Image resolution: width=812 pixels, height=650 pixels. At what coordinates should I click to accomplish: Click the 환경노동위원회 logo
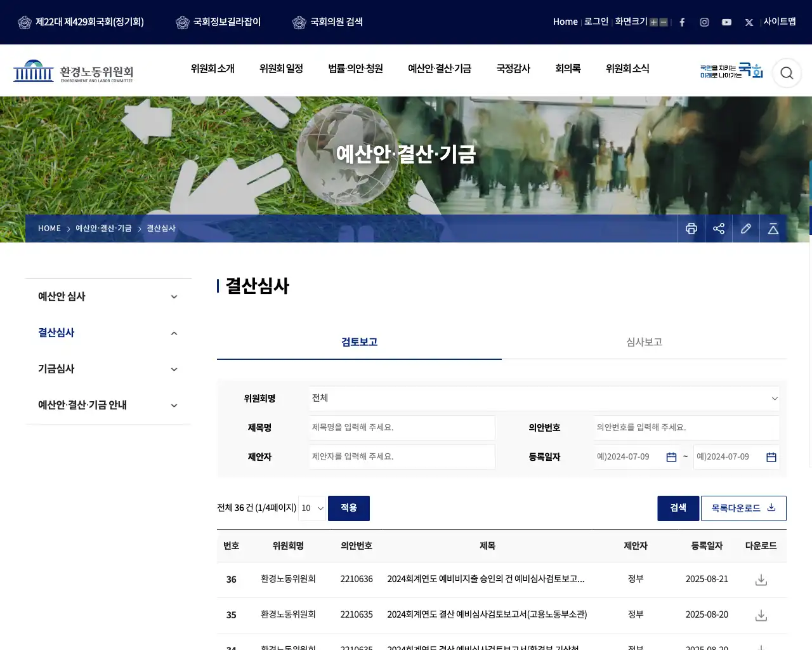(x=74, y=71)
